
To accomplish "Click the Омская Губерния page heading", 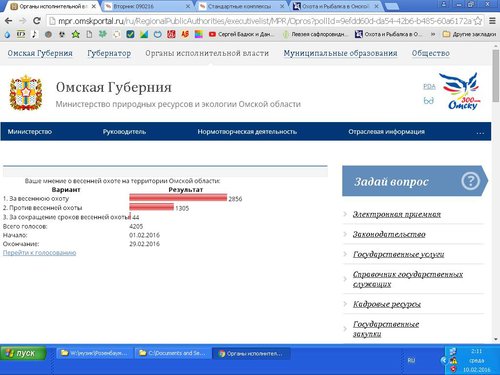I will (114, 87).
